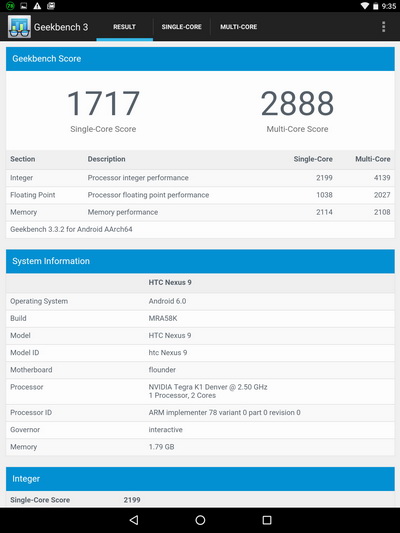This screenshot has height=533, width=400.
Task: Select the Floating Point performance row
Action: (200, 195)
